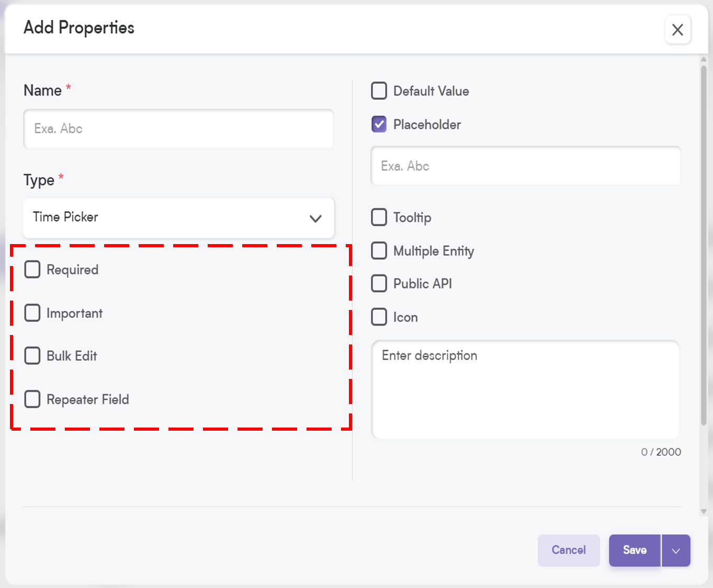Uncheck the Placeholder checkbox
The image size is (713, 588).
click(379, 124)
